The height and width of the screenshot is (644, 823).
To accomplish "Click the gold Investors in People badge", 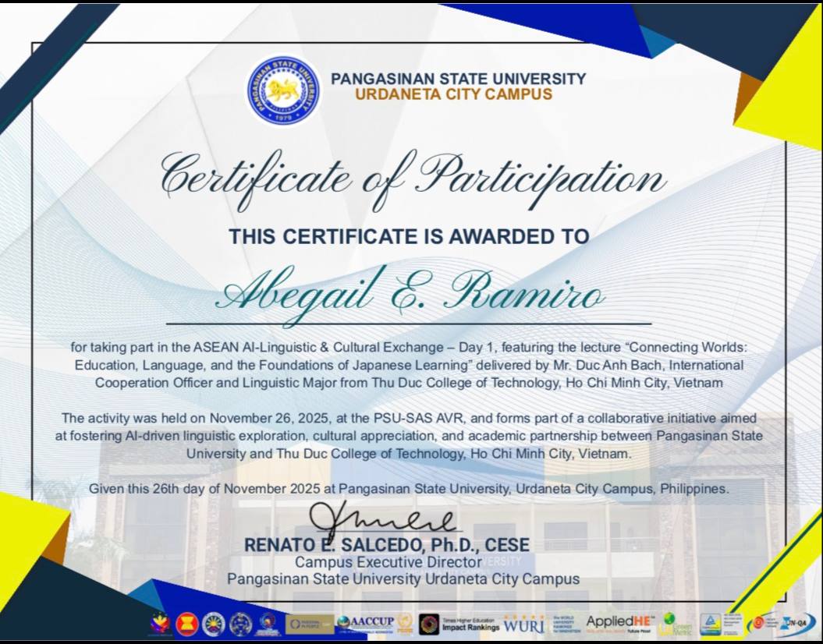I will [310, 624].
